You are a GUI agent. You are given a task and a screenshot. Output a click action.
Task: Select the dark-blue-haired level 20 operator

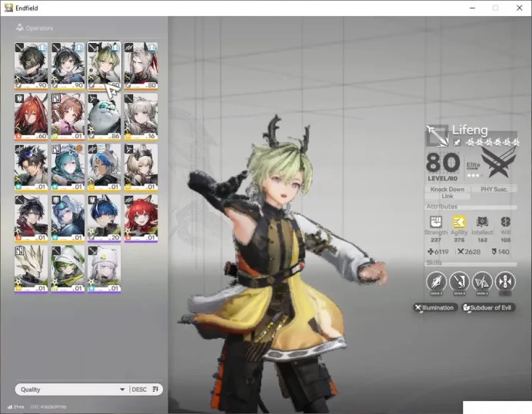104,218
